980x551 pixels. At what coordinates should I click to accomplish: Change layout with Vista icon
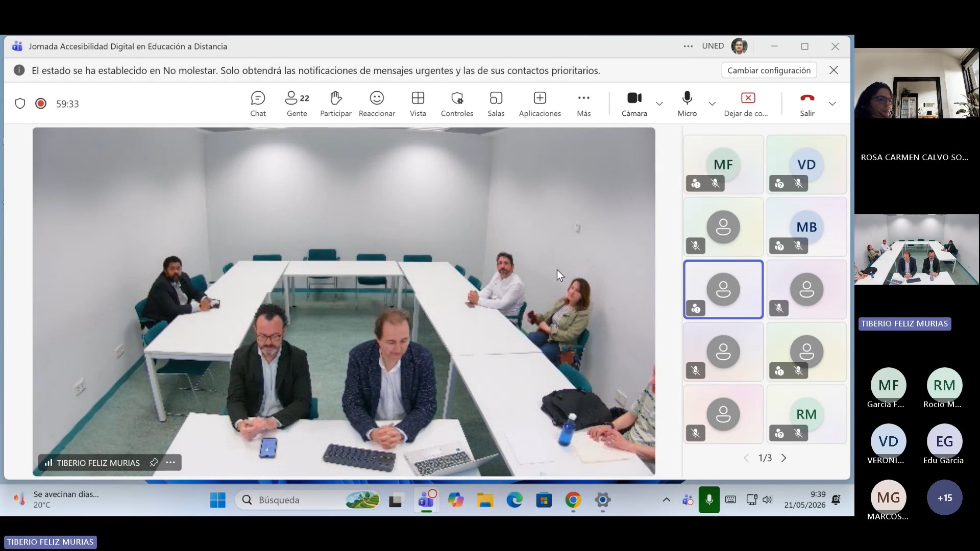(418, 104)
